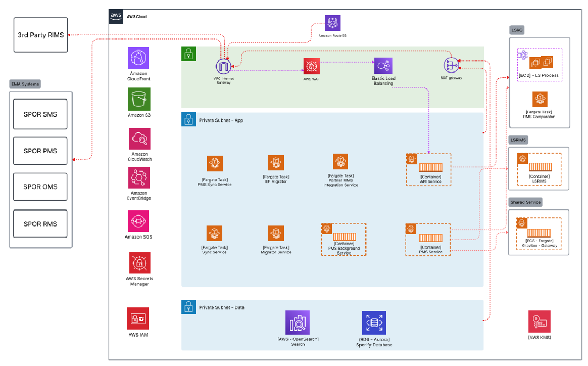Click the 'Private Subnet - App' text
Screen dimensions: 588x366
221,120
